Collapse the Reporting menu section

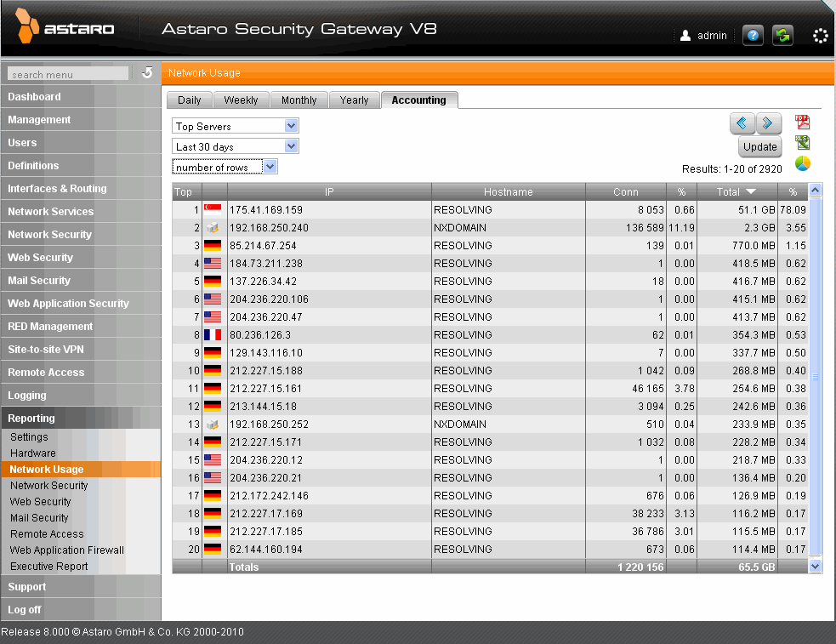(x=81, y=418)
